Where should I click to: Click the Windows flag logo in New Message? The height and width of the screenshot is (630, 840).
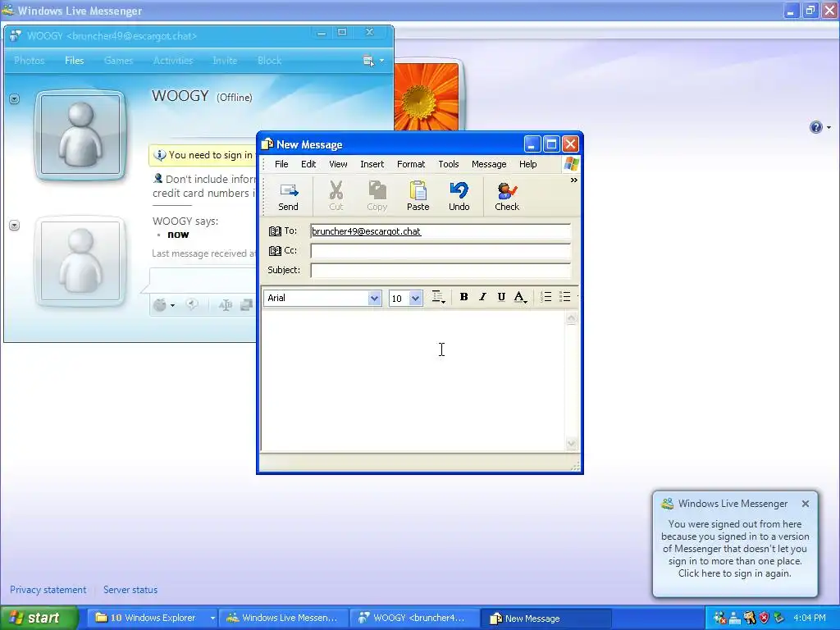click(571, 164)
